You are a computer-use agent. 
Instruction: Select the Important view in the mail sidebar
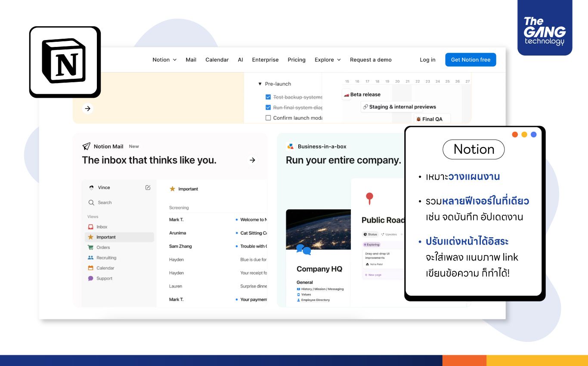coord(119,237)
